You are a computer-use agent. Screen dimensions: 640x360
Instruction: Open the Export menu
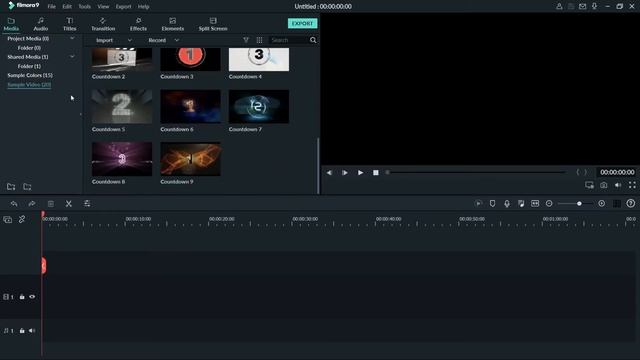[123, 7]
